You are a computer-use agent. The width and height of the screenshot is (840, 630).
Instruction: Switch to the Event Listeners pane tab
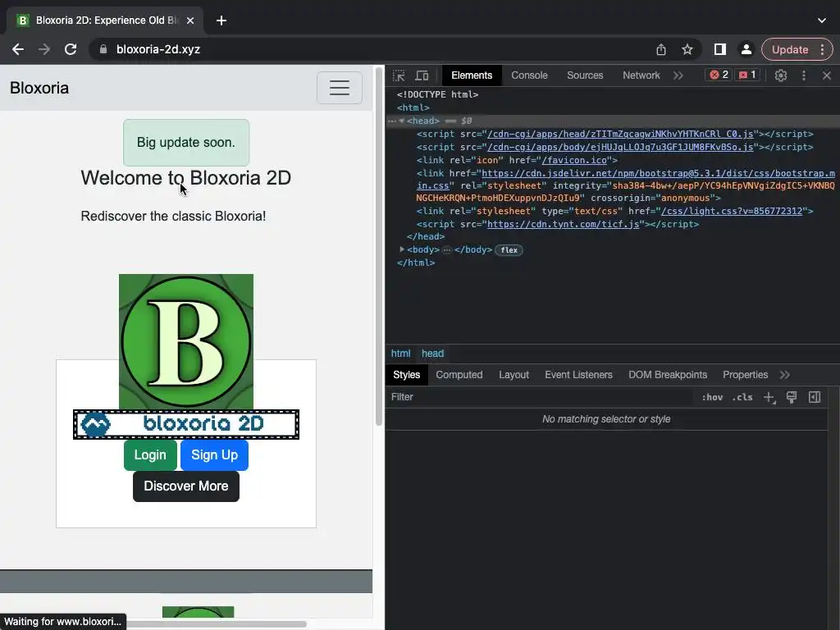pos(578,375)
